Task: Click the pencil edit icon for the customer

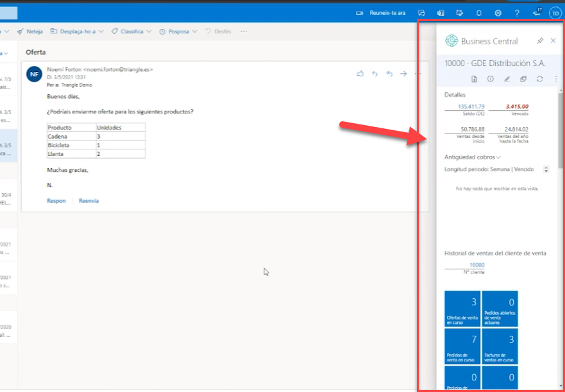Action: coord(507,80)
